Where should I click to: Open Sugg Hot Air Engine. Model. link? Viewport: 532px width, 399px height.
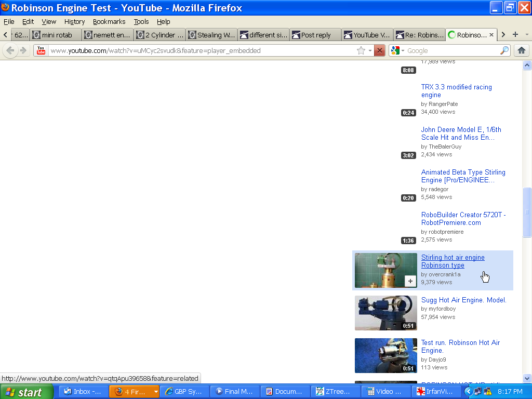[463, 300]
